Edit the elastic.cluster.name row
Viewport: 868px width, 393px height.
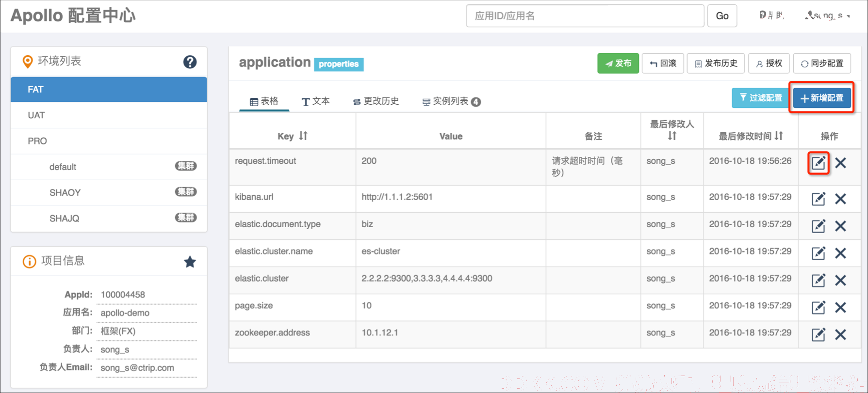[x=818, y=253]
